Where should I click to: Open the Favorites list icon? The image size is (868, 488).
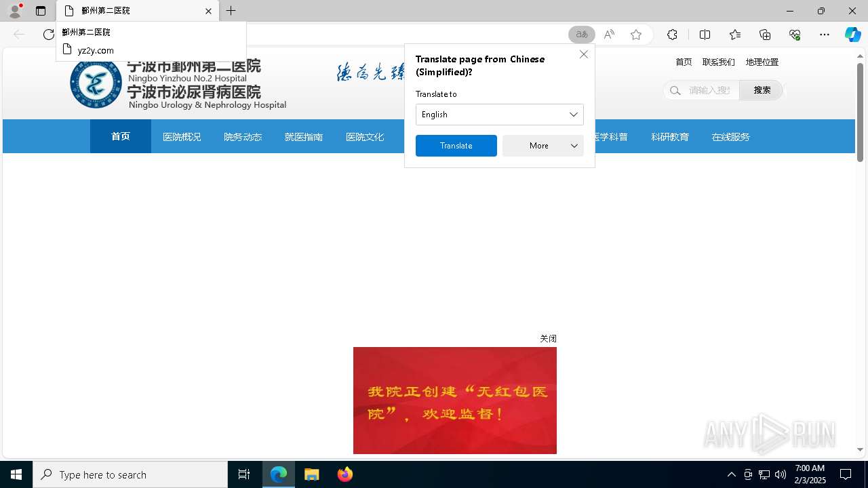click(x=735, y=35)
